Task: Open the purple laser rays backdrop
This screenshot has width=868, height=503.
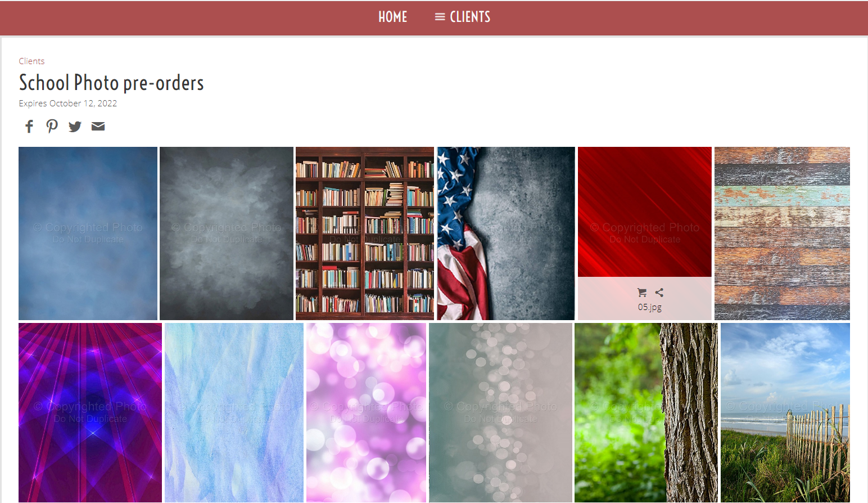Action: (90, 412)
